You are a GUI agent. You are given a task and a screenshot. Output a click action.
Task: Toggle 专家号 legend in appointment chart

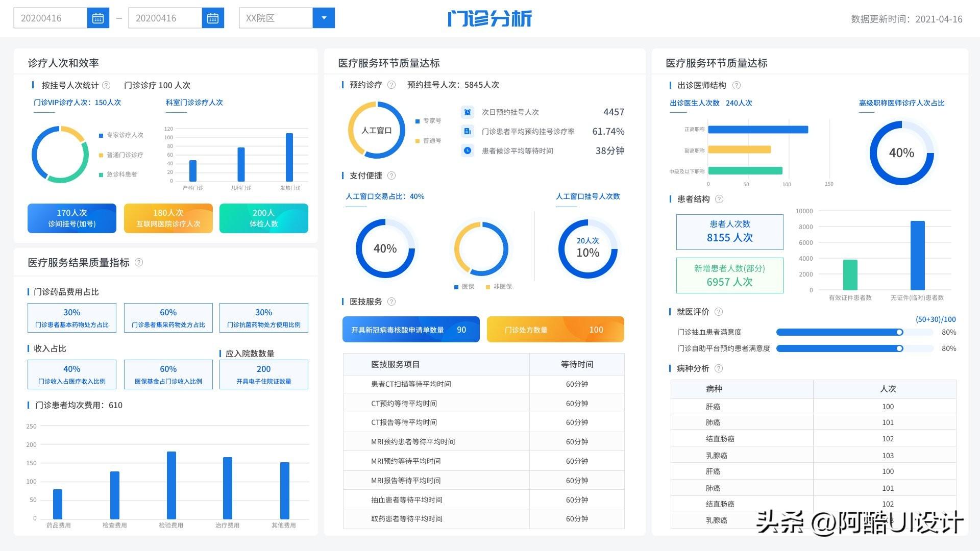418,121
